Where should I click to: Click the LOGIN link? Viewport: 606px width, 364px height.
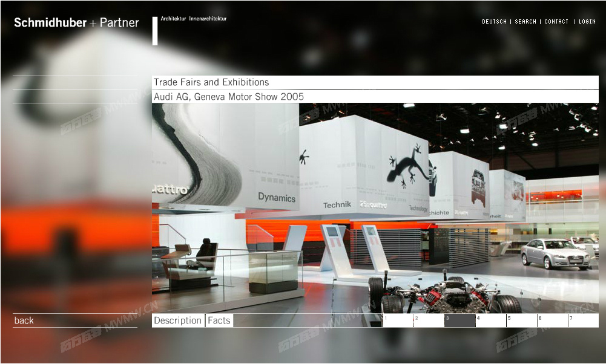pyautogui.click(x=587, y=22)
